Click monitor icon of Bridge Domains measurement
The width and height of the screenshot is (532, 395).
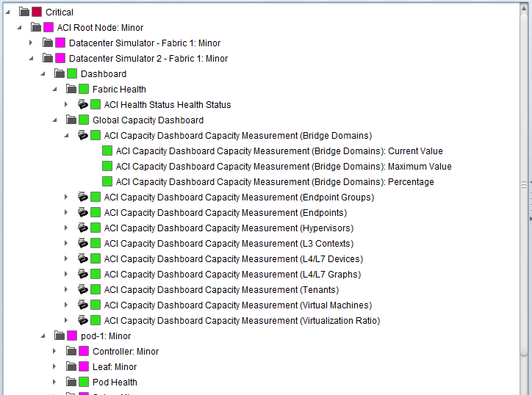click(83, 135)
